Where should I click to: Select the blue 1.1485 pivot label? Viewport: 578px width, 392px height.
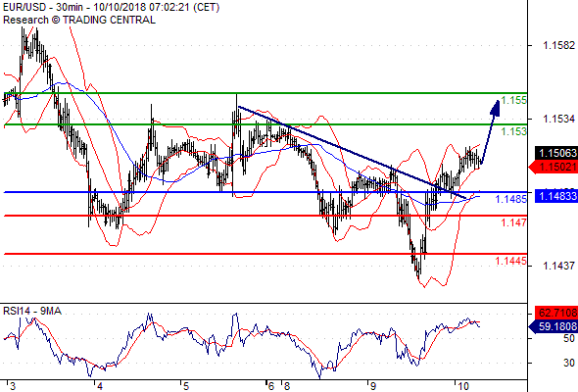point(511,199)
